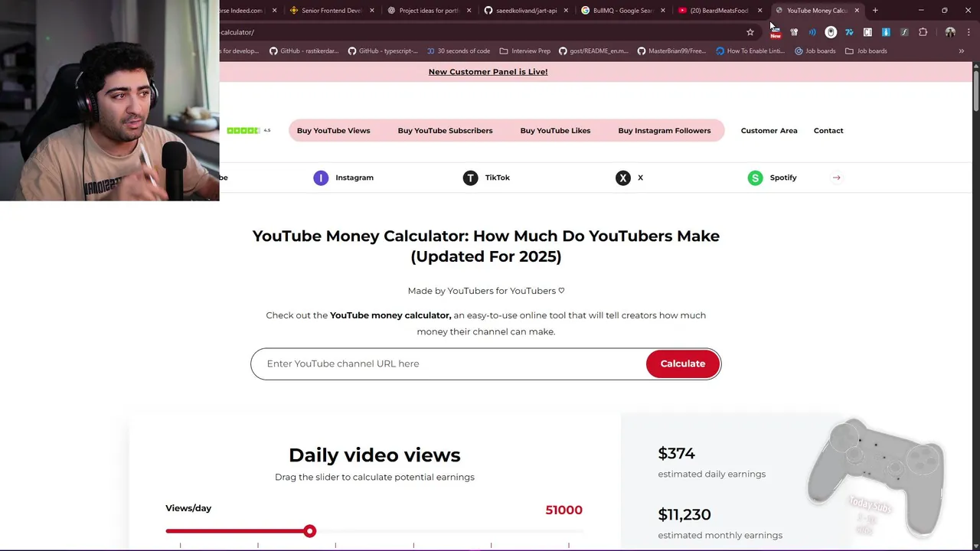The image size is (980, 551).
Task: Open the GitHub typescript bookmark
Action: click(382, 51)
